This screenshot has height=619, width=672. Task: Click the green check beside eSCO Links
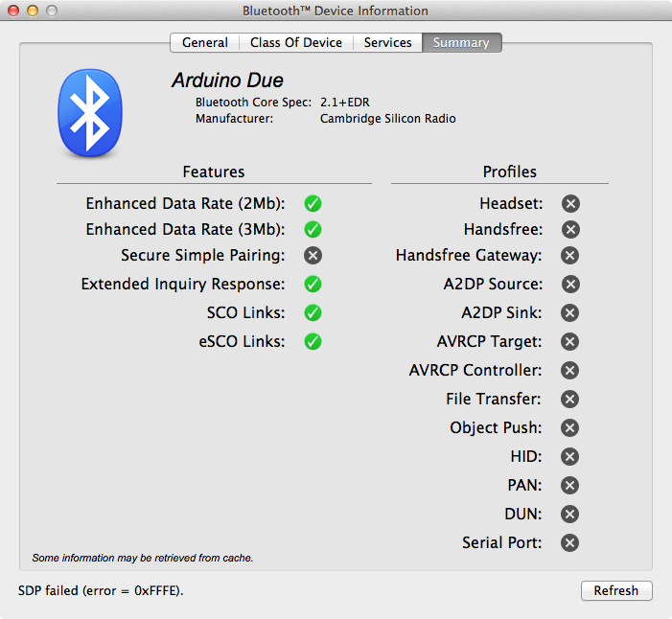(x=313, y=341)
